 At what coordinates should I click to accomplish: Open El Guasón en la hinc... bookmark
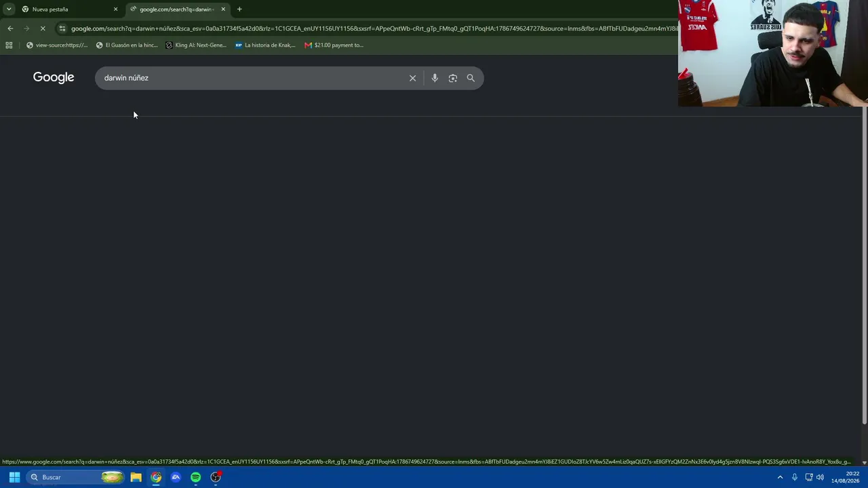pos(127,45)
